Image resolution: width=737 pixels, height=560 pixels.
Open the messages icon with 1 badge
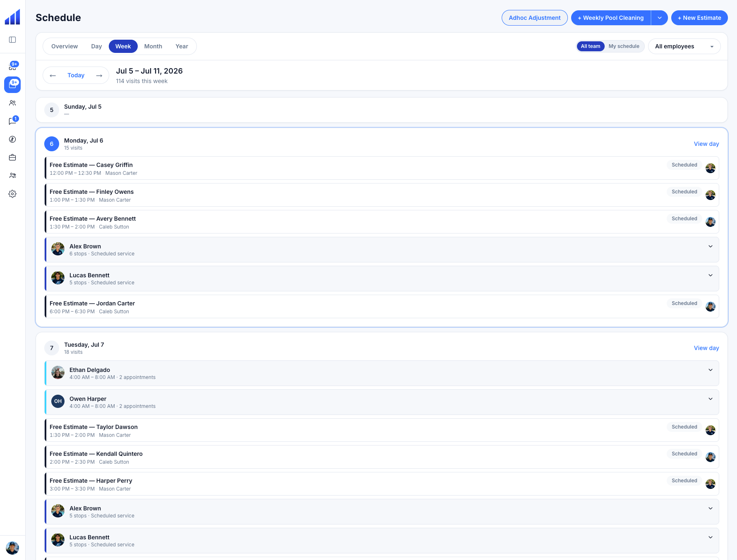pos(12,121)
